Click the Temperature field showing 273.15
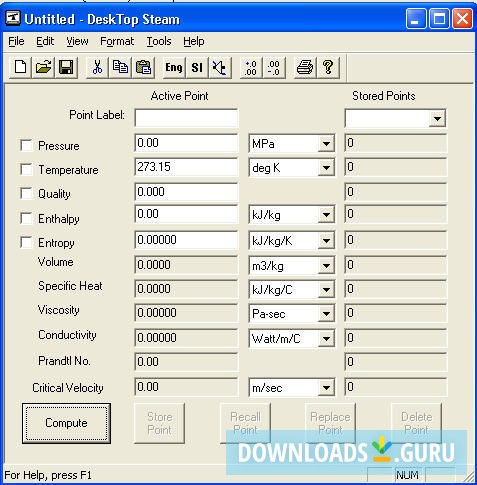 186,167
